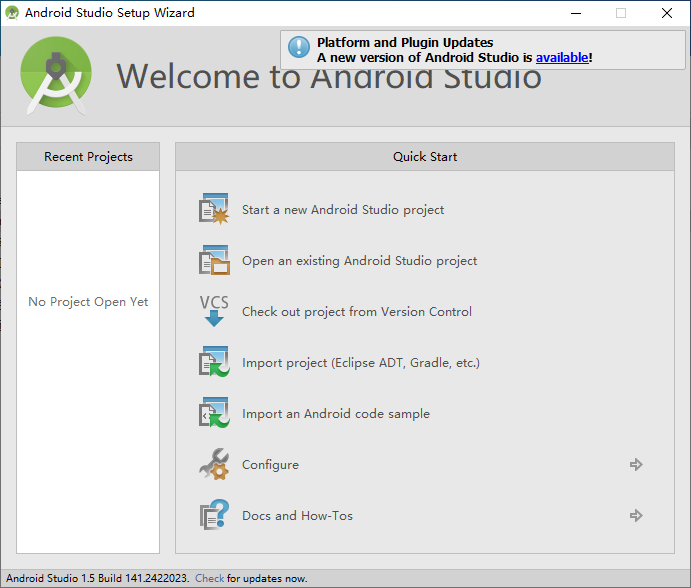Open the Configure submenu label

coord(270,465)
